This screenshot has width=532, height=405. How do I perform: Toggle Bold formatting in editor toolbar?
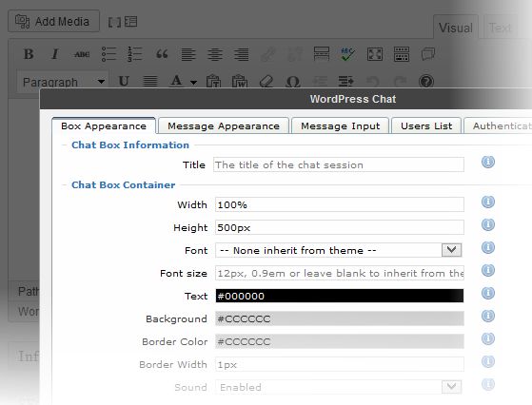[x=29, y=54]
